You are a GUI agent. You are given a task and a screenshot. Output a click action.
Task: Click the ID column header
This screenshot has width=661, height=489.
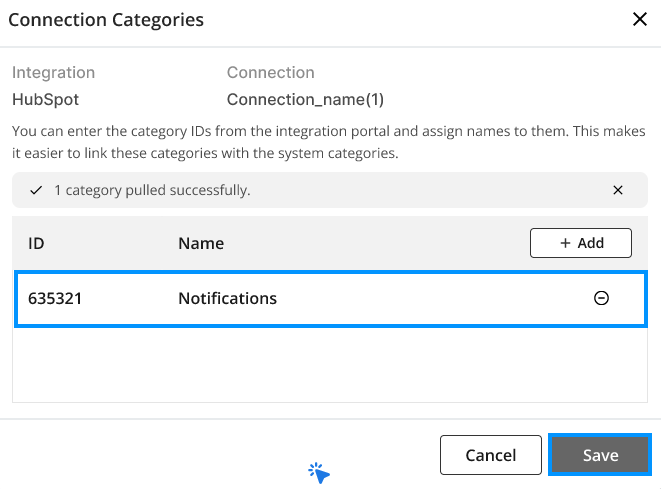36,243
